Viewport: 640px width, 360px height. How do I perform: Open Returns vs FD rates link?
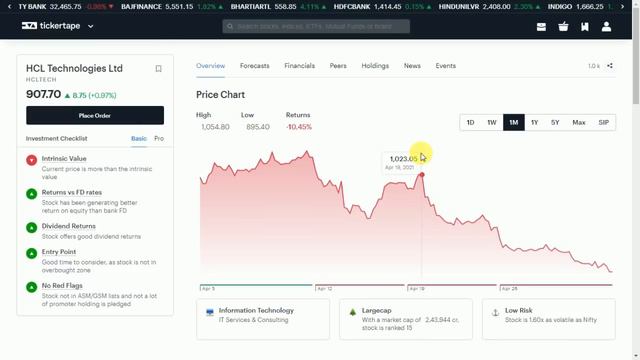click(x=72, y=192)
